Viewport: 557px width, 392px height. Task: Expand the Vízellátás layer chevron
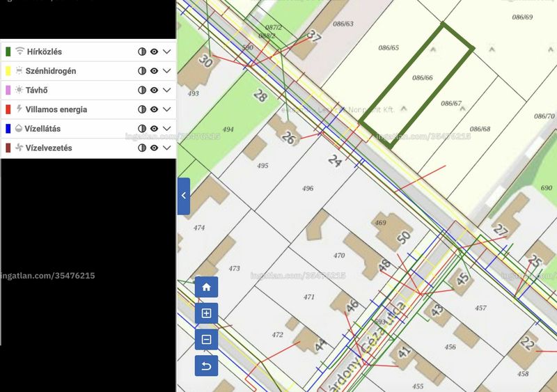click(167, 128)
